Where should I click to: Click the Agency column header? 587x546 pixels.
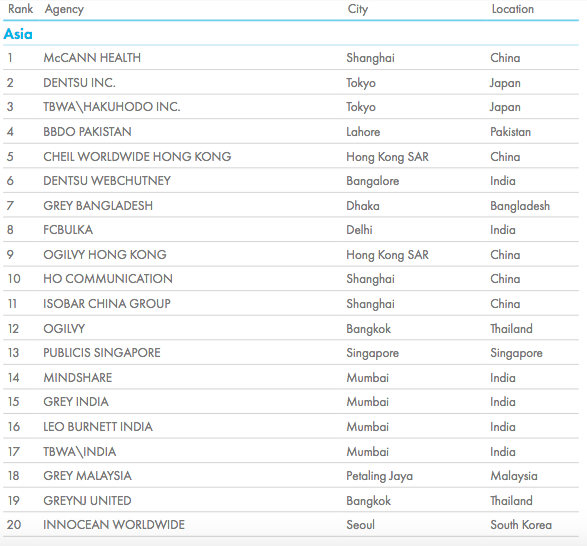(64, 9)
